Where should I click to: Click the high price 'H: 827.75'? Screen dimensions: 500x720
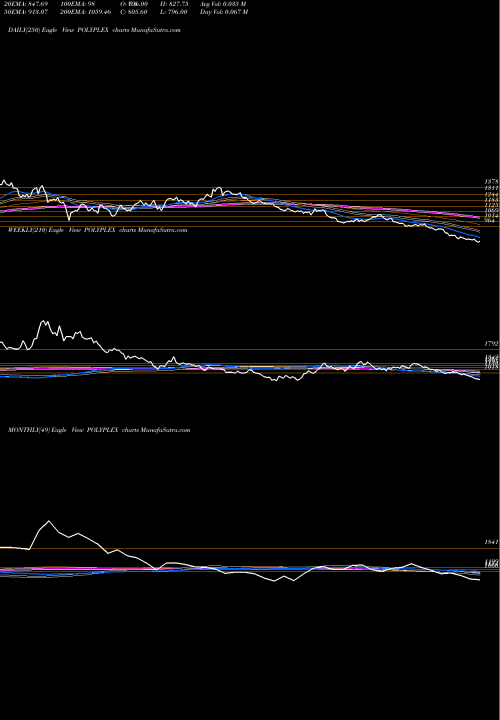pos(175,4)
